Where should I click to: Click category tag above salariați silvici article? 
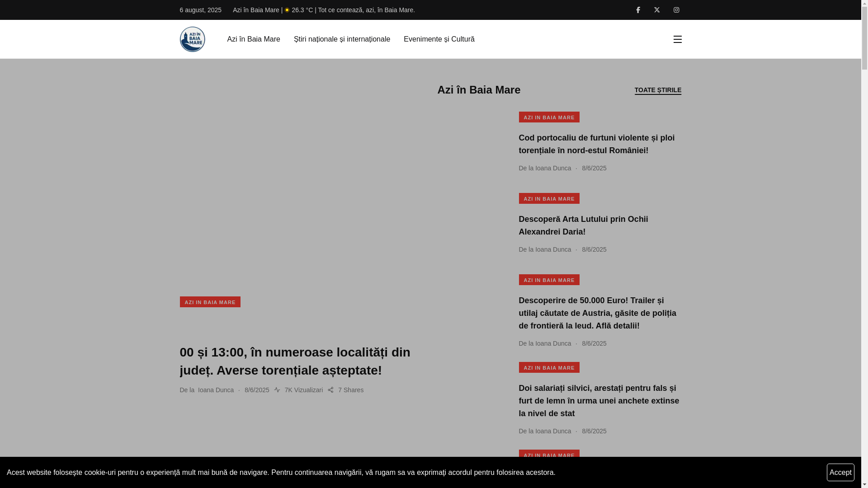(549, 367)
